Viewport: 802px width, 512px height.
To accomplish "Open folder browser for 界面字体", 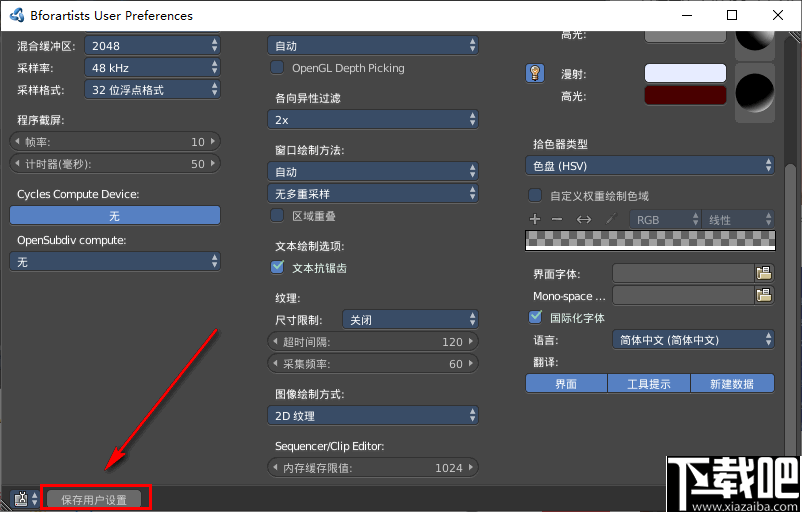I will click(764, 273).
